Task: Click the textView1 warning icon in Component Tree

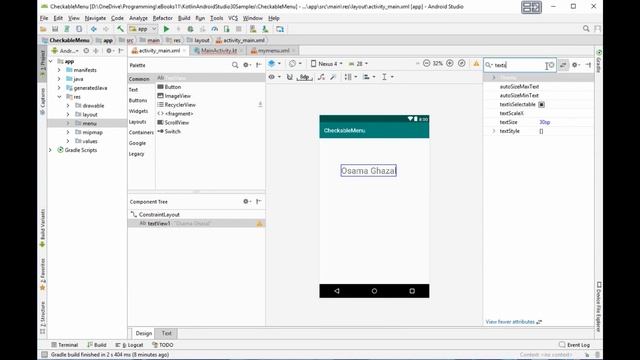Action: 259,223
